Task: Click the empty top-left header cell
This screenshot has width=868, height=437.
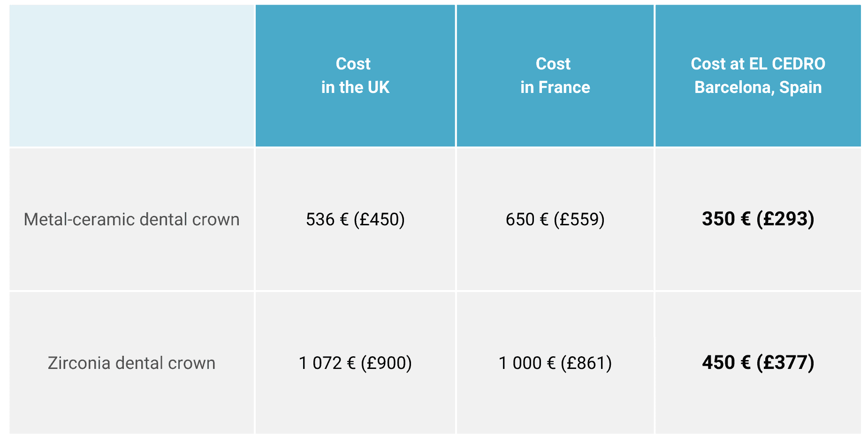Action: point(131,76)
